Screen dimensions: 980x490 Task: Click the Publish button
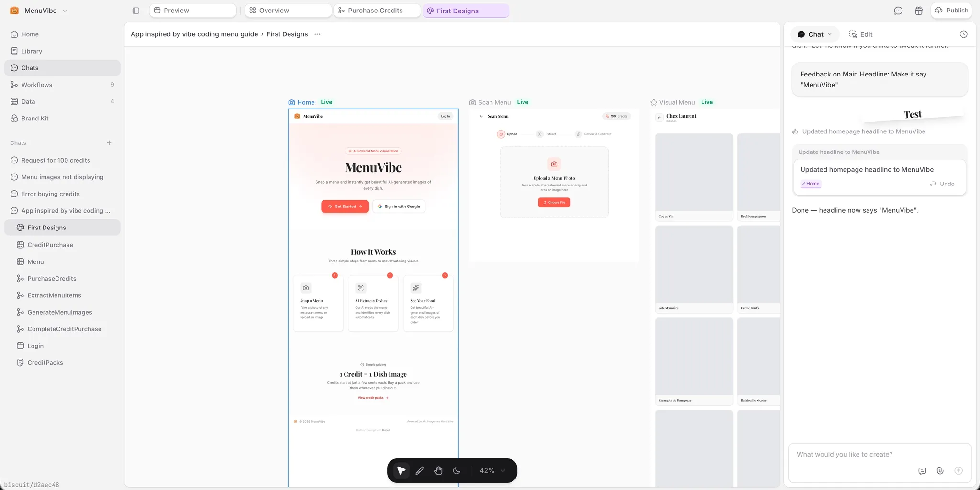click(x=951, y=11)
